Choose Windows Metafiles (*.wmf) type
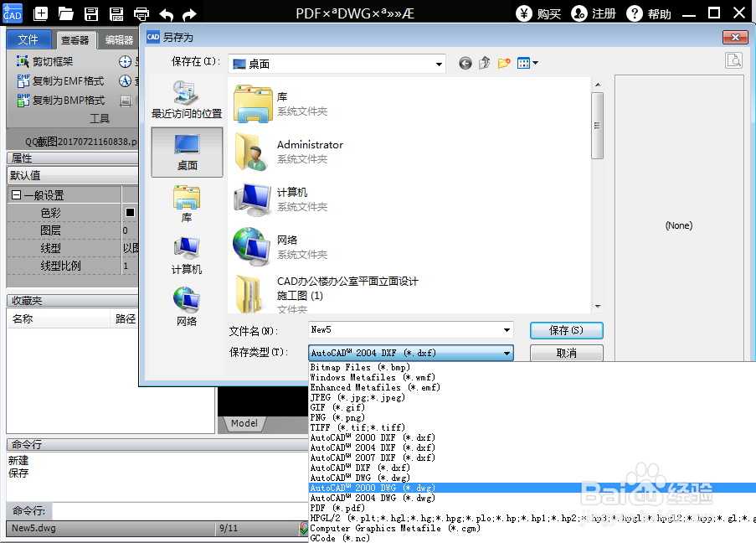Viewport: 756px width, 543px height. (x=532, y=377)
